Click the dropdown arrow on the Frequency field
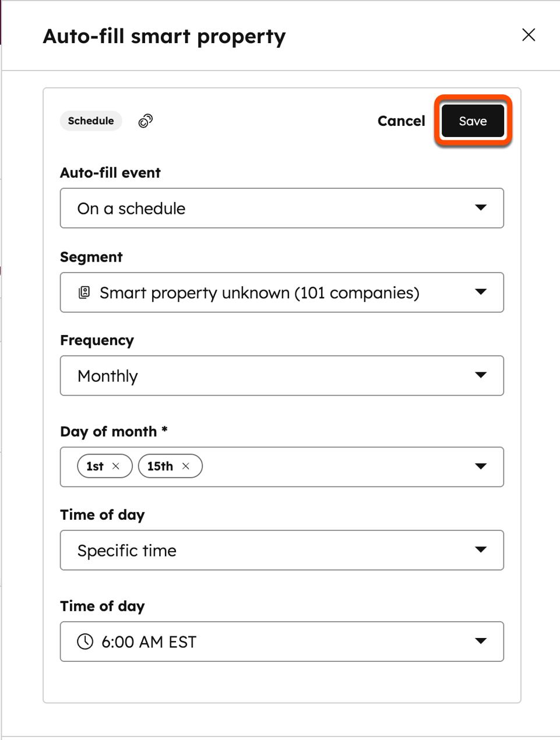Screen dimensions: 560x740 tap(481, 375)
